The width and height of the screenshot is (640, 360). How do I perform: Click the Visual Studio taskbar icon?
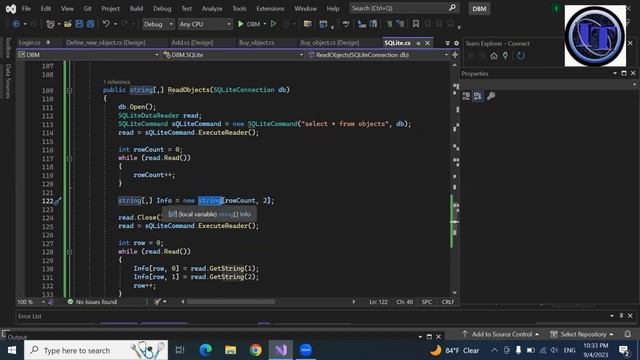(x=281, y=350)
